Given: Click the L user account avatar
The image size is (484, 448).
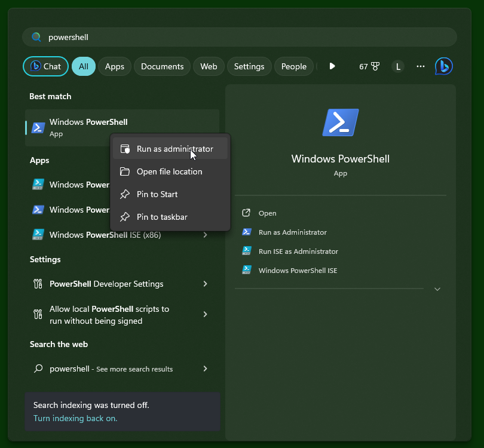Looking at the screenshot, I should (x=398, y=66).
